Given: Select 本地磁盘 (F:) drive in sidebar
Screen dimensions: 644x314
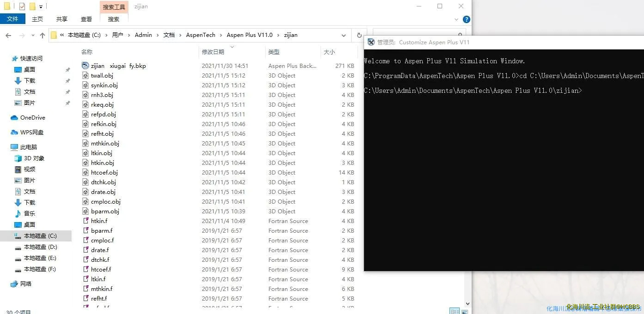Looking at the screenshot, I should point(40,269).
